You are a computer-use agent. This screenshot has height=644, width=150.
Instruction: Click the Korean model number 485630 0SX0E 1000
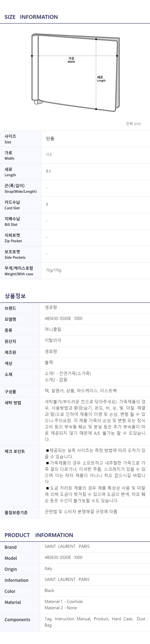click(x=63, y=319)
